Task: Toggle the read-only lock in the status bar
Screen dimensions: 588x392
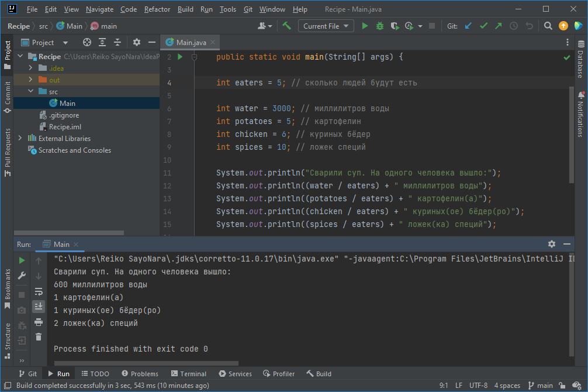Action: click(x=561, y=386)
